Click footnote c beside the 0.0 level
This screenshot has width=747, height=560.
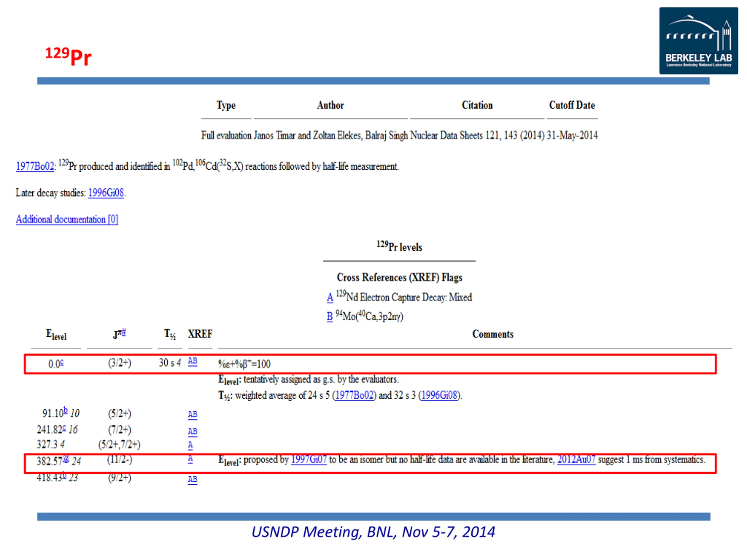62,363
